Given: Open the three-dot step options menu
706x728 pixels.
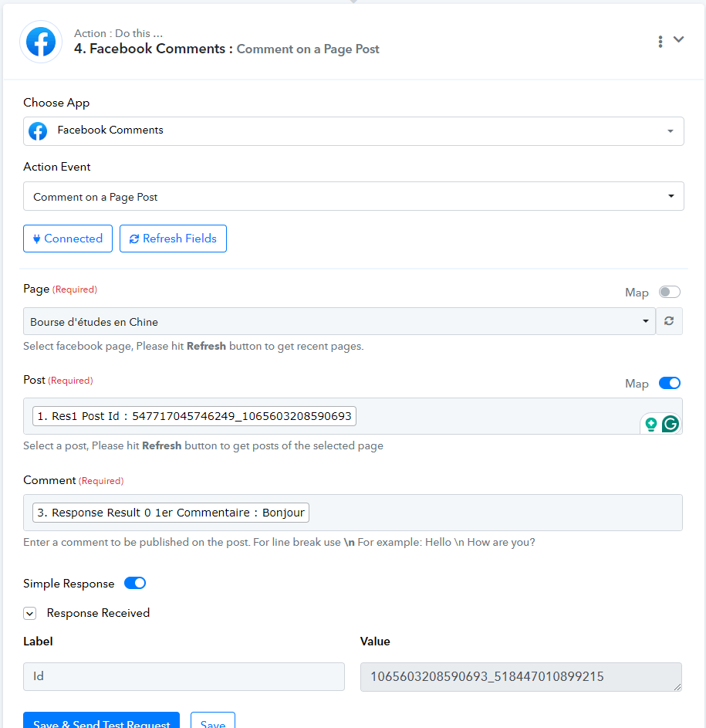Looking at the screenshot, I should point(660,42).
